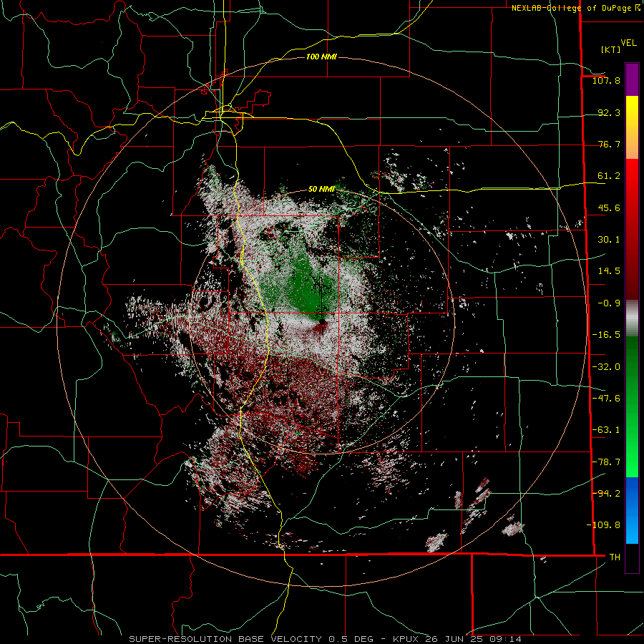The width and height of the screenshot is (644, 644).
Task: Click the TH threshold label
Action: tap(615, 557)
